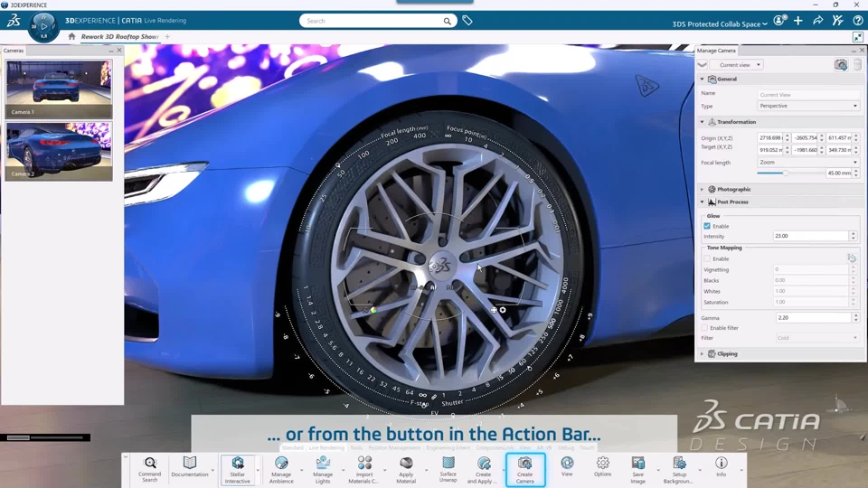
Task: Collapse Manage Camera panel chevron button
Action: [x=702, y=65]
